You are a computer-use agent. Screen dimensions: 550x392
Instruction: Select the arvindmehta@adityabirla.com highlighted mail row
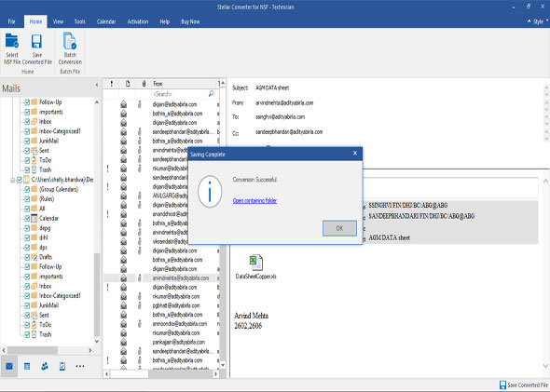(161, 278)
